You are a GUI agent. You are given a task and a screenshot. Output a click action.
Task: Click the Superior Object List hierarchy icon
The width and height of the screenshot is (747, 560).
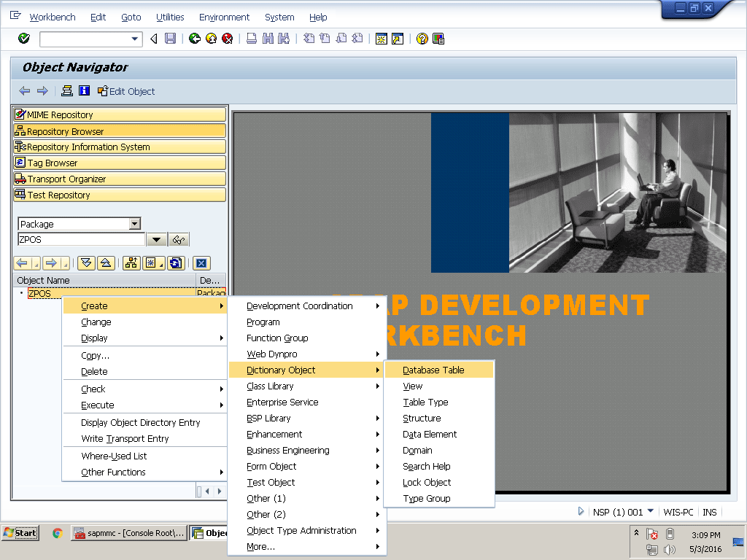[x=131, y=262]
